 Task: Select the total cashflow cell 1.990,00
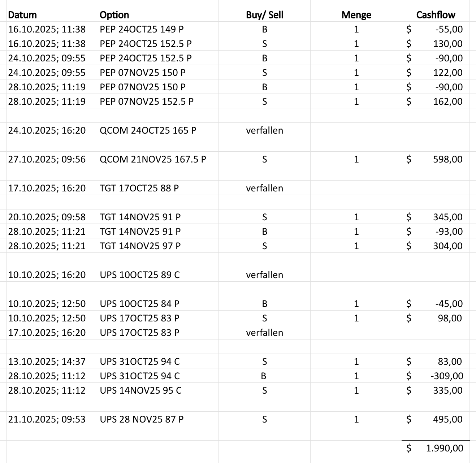tap(444, 448)
